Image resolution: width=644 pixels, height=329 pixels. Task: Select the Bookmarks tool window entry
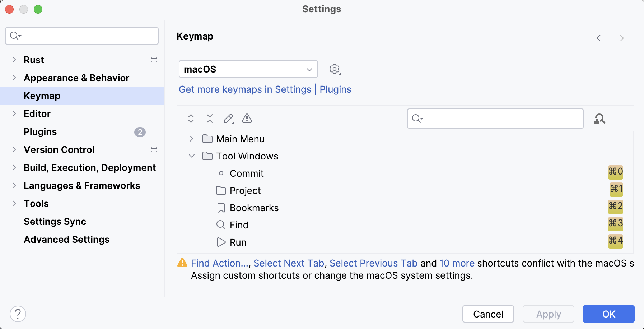pos(254,208)
